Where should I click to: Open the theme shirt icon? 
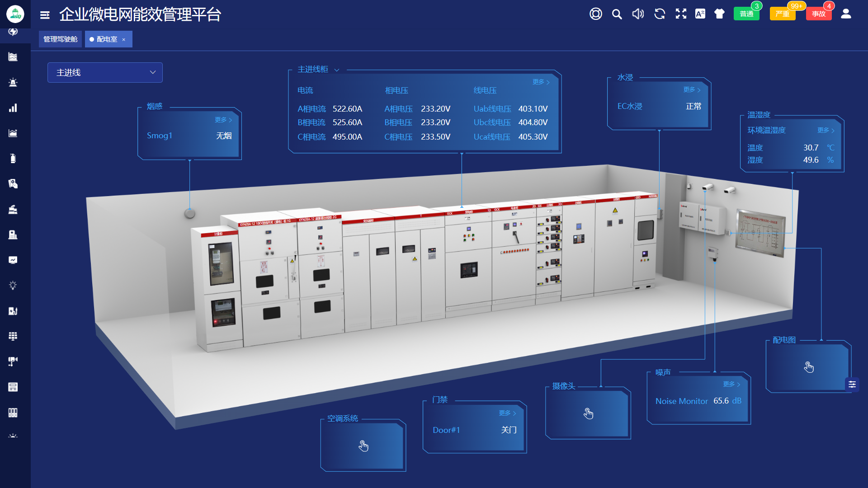(x=719, y=14)
